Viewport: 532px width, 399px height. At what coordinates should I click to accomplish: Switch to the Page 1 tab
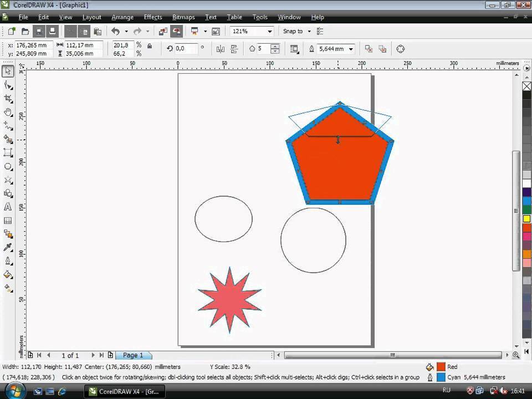point(133,355)
